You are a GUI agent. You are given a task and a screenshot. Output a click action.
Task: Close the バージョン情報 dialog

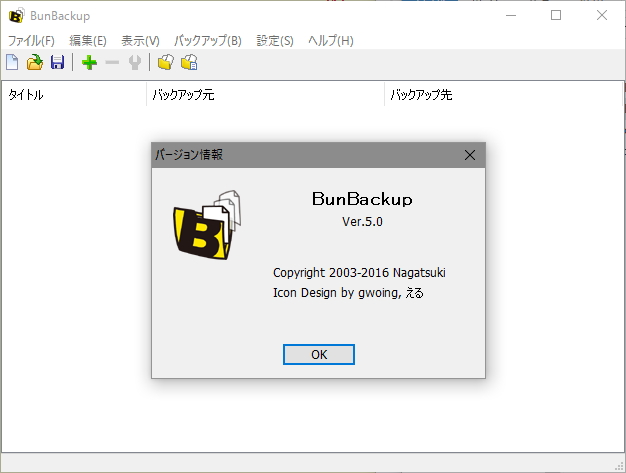[x=470, y=155]
